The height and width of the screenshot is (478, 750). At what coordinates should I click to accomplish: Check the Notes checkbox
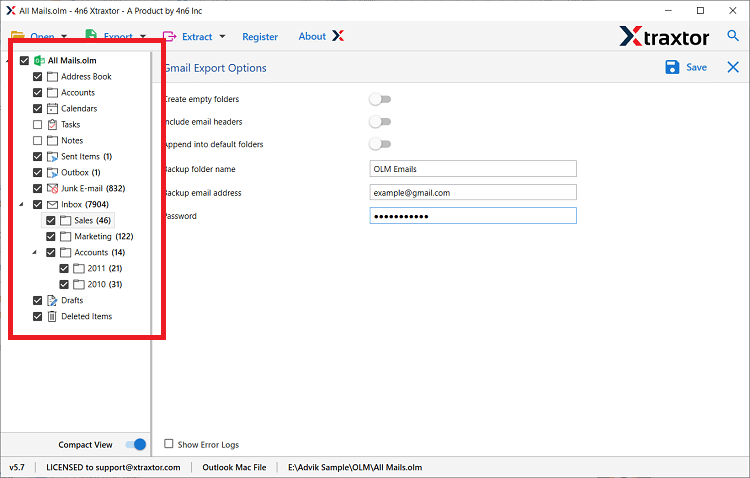point(37,141)
